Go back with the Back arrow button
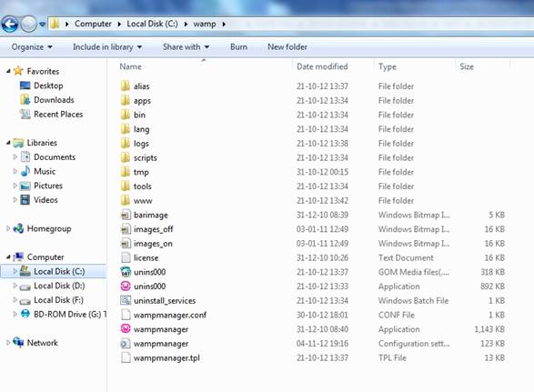534x392 pixels. point(10,25)
